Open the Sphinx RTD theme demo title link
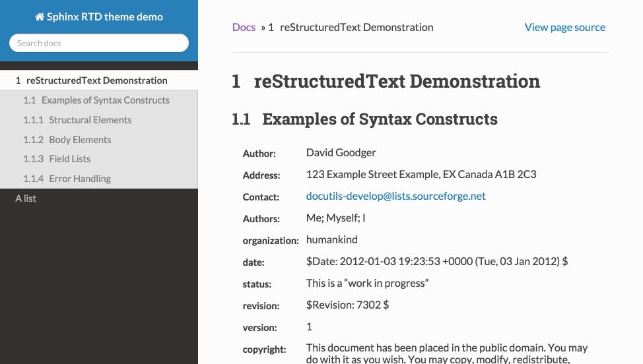643x364 pixels. (104, 17)
